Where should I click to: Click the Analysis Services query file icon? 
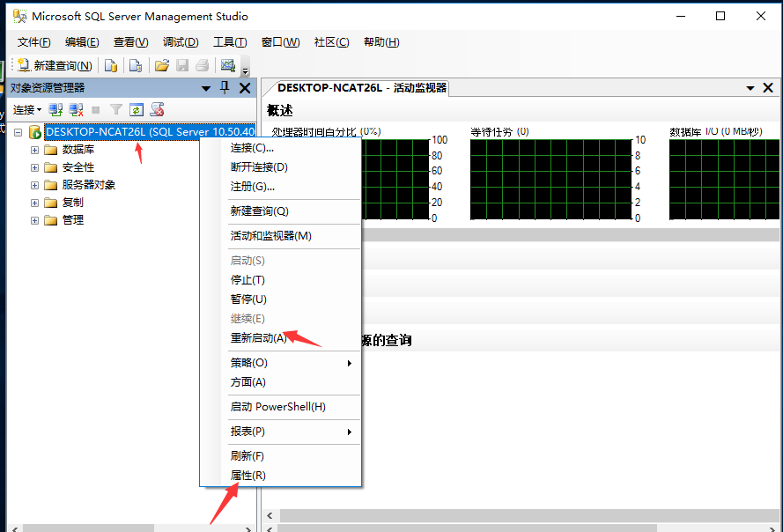136,65
